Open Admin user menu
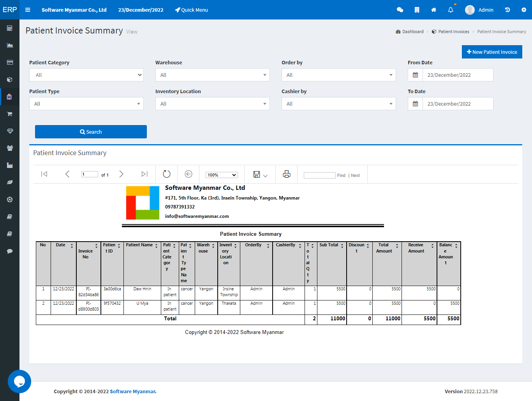 [479, 10]
